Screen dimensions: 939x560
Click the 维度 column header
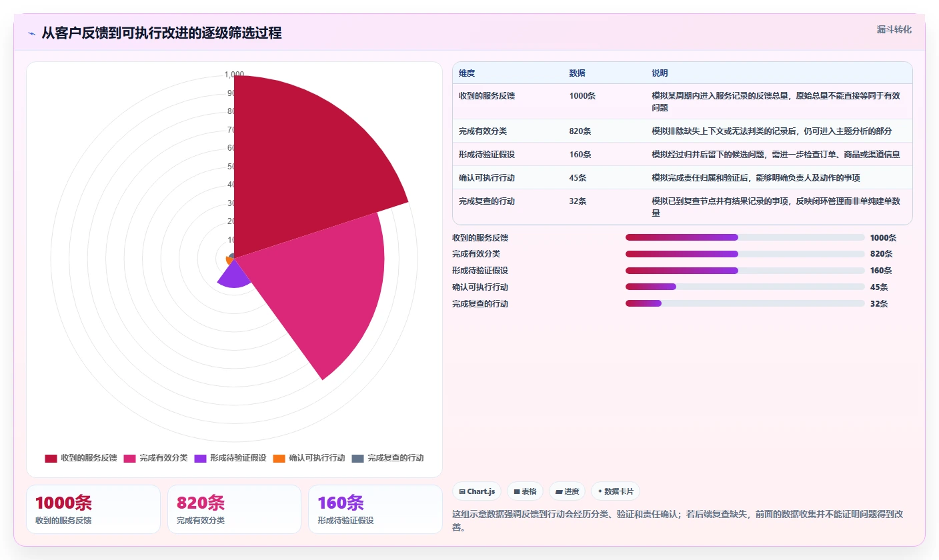pyautogui.click(x=467, y=73)
